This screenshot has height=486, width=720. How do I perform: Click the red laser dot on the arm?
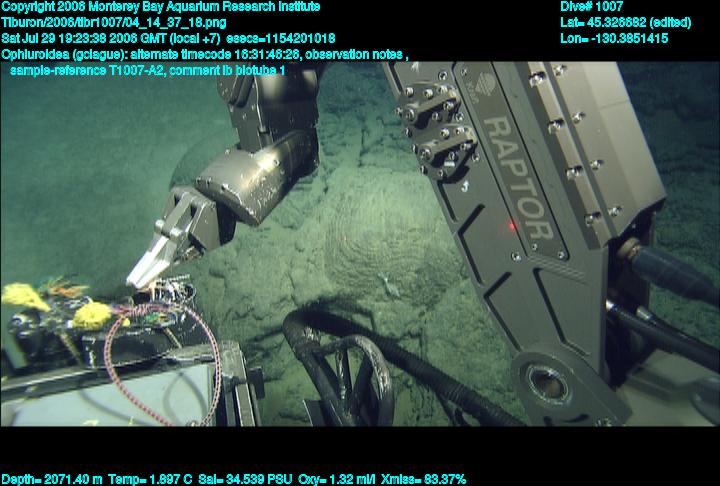[x=512, y=226]
